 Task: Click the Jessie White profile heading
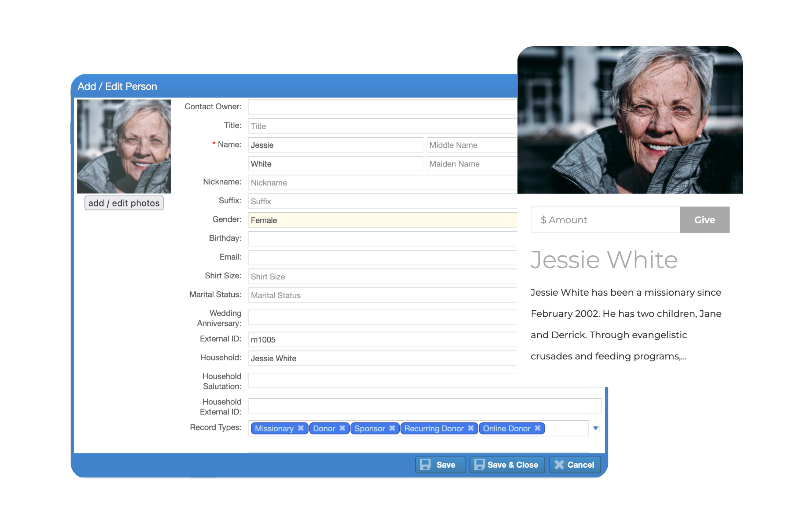point(604,260)
